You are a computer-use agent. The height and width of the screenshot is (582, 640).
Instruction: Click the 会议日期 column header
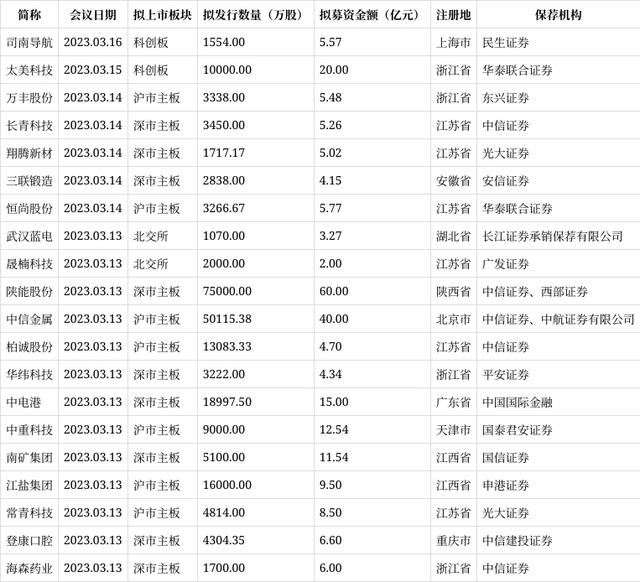tap(93, 15)
